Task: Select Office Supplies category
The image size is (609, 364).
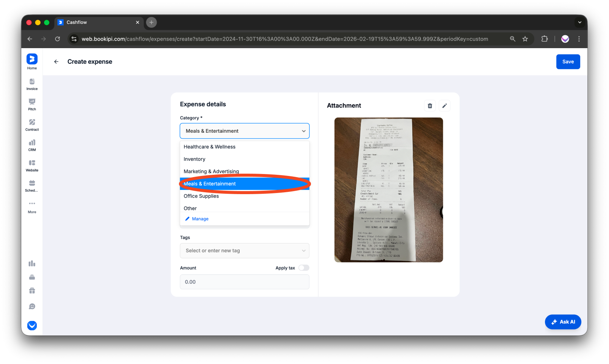Action: 245,196
